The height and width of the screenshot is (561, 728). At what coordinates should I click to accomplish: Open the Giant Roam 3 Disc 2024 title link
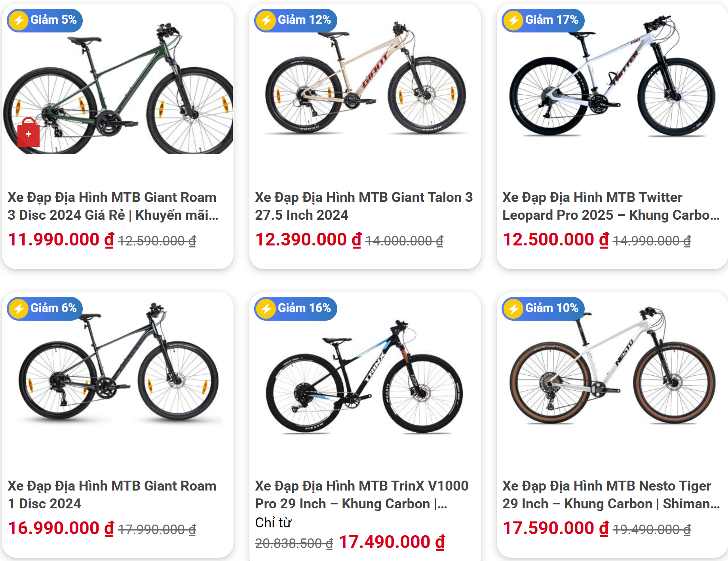coord(113,206)
